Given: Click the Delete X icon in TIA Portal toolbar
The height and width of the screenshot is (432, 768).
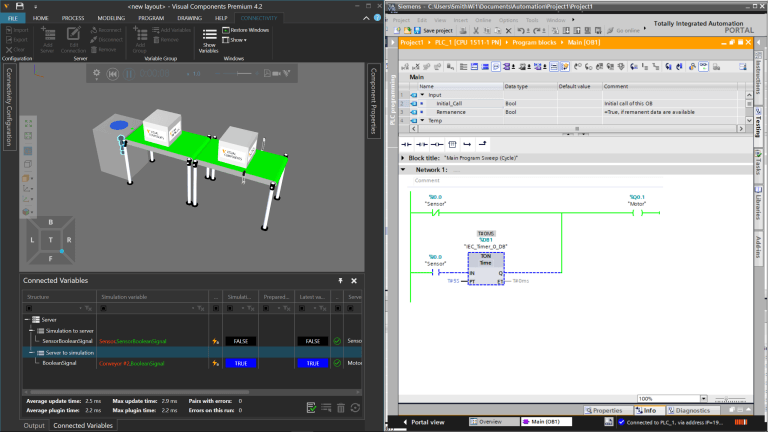Looking at the screenshot, I should (x=508, y=30).
